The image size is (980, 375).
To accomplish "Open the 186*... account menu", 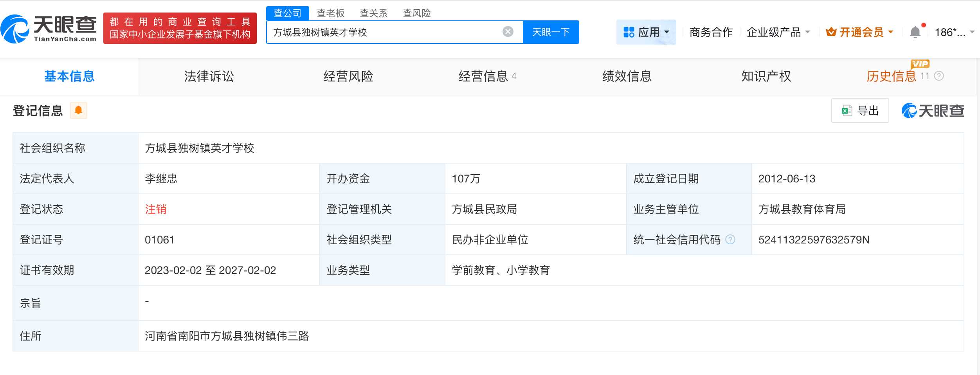I will [952, 31].
